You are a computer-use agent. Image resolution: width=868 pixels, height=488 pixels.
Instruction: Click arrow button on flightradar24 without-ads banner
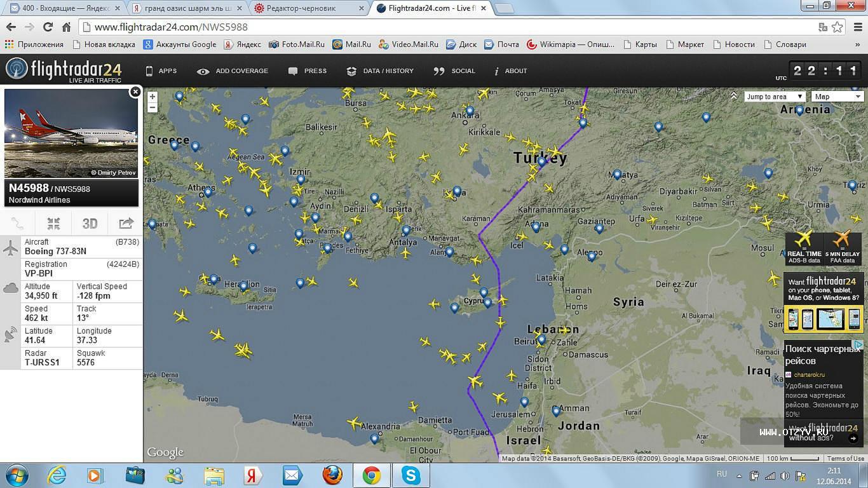[853, 438]
